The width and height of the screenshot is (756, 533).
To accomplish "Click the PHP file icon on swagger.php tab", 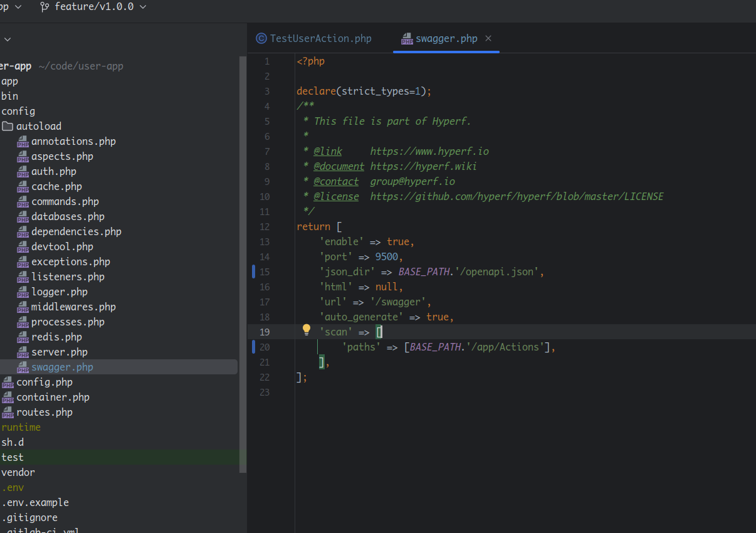I will point(407,39).
